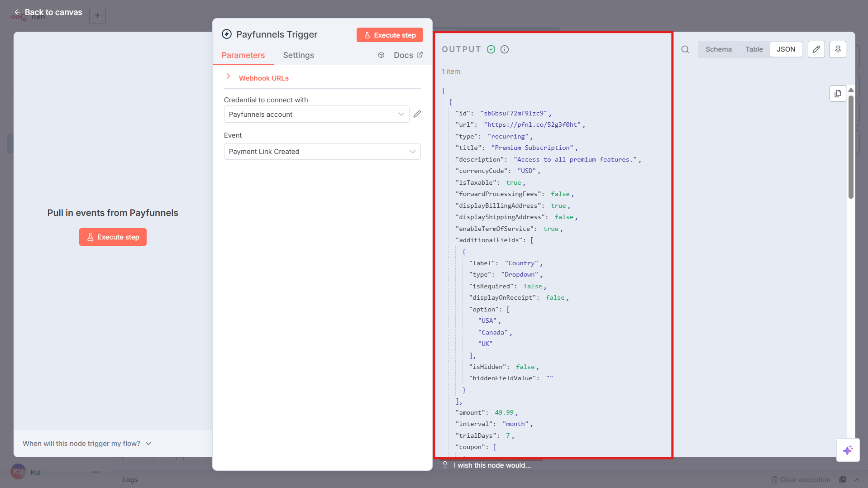
Task: Click Clear execution in the logs bar
Action: (x=801, y=480)
